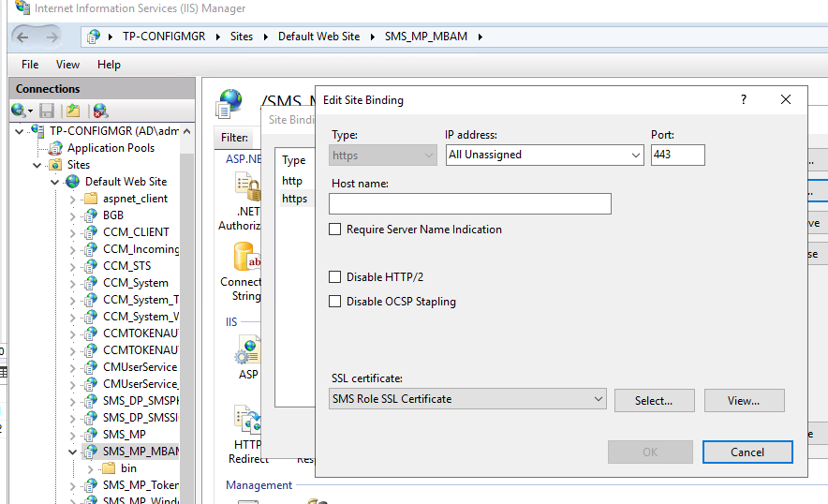This screenshot has height=504, width=828.
Task: Open the disabled Type https dropdown
Action: tap(383, 156)
